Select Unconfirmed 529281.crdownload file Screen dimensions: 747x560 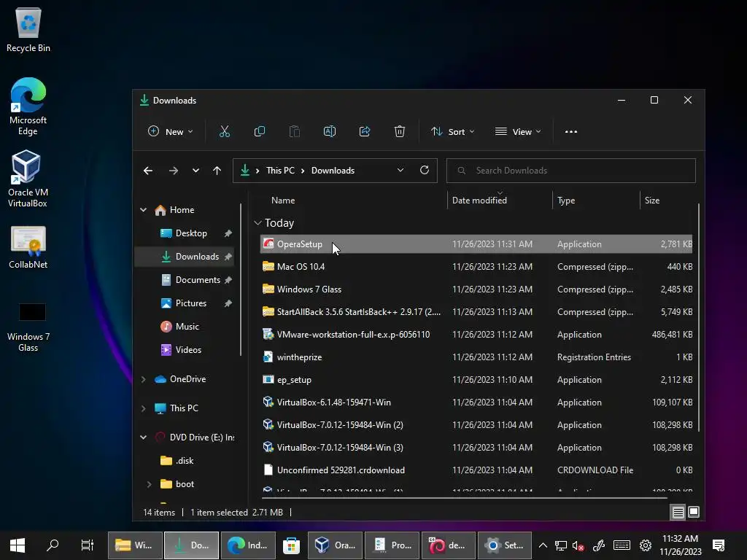click(476, 470)
